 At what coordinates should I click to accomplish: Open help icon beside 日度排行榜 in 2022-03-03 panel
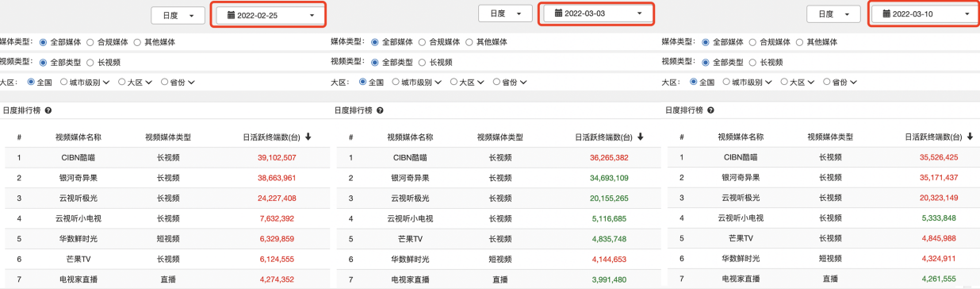[x=381, y=111]
